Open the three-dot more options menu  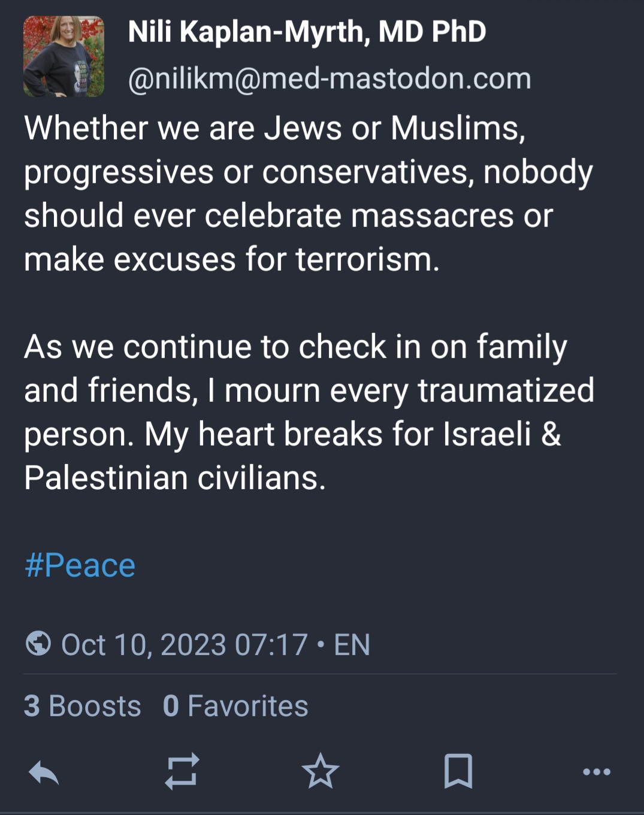click(597, 772)
